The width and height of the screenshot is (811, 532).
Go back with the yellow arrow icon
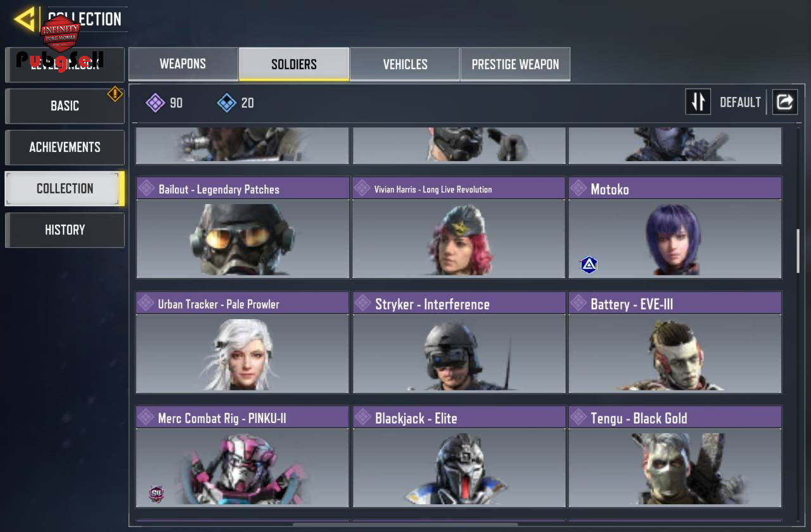click(24, 19)
